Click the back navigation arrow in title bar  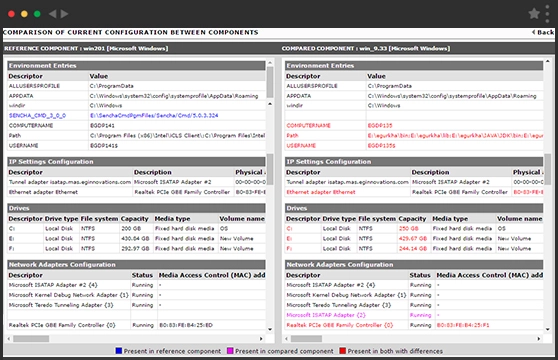53,14
